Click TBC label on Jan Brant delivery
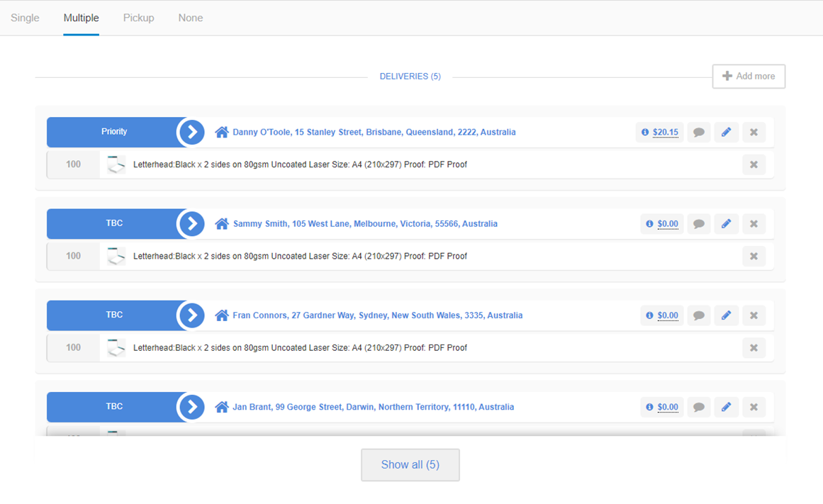The width and height of the screenshot is (823, 504). pyautogui.click(x=114, y=406)
